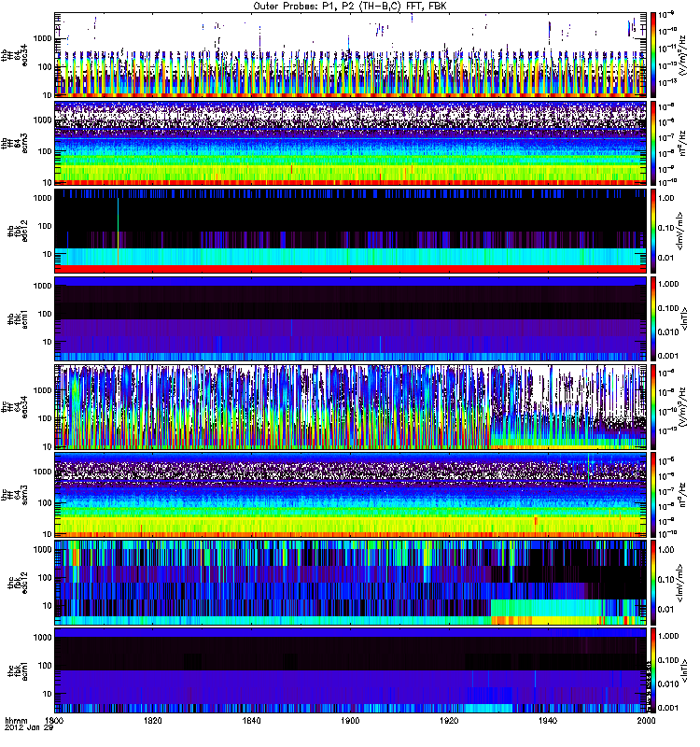Click the '2012 Jan 29' date label
The image size is (700, 747).
[x=29, y=727]
